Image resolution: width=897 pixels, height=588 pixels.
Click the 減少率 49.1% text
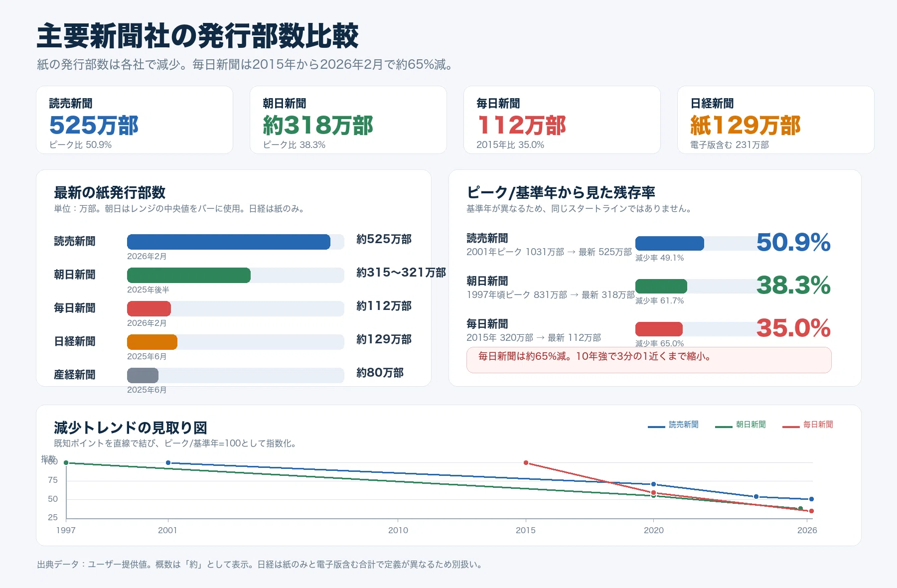[659, 258]
